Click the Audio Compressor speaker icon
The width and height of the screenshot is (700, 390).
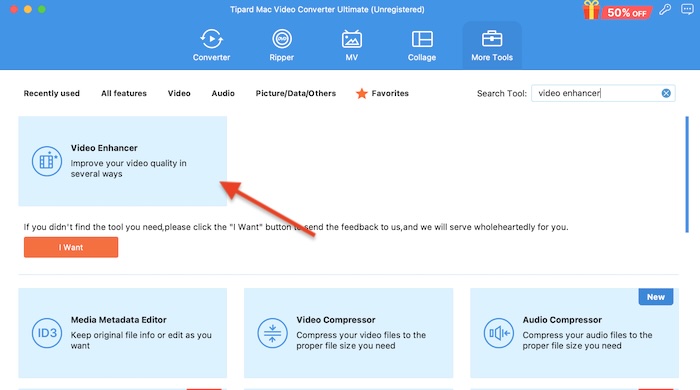tap(499, 333)
